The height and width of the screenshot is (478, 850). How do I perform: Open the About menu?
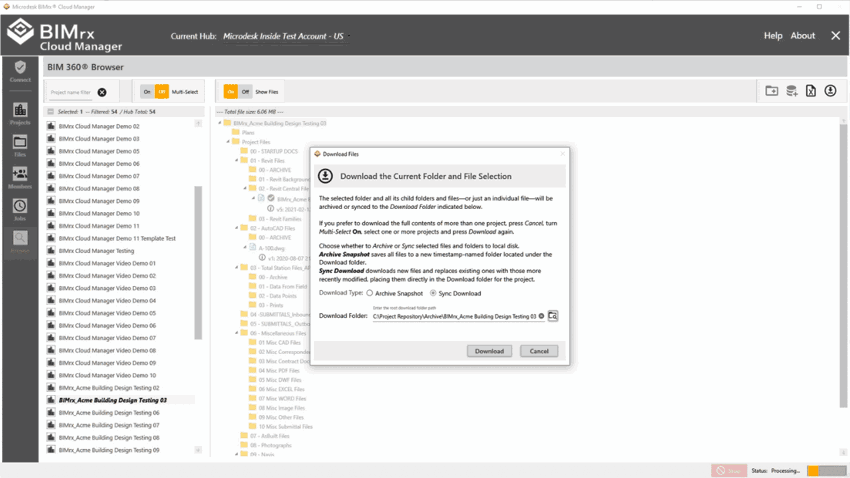[x=802, y=36]
